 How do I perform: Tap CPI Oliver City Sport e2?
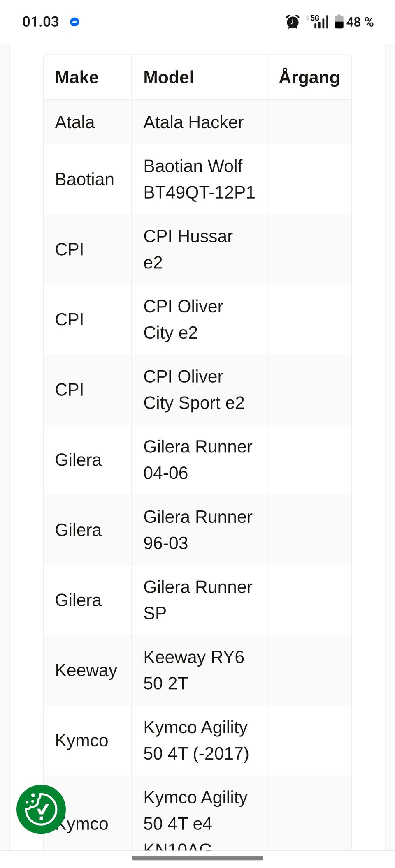pyautogui.click(x=194, y=390)
